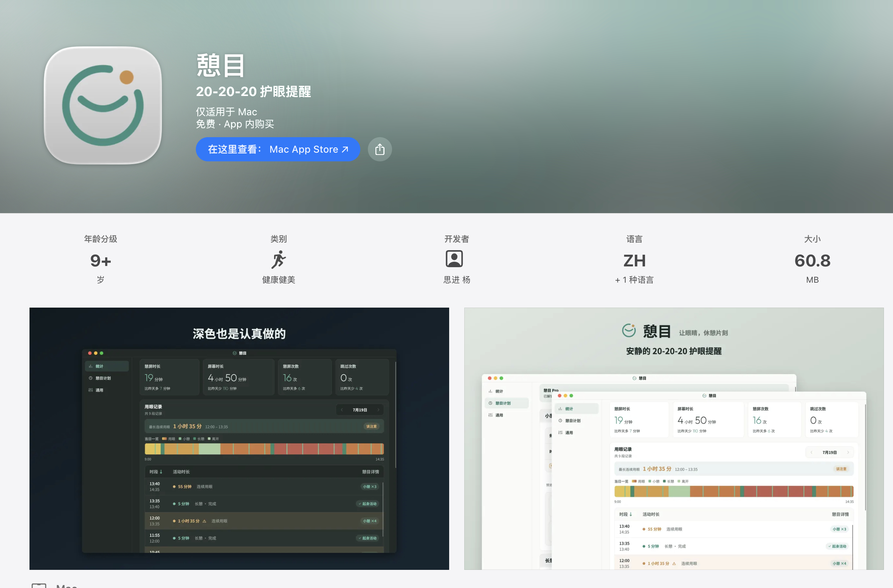Open the developer name 思进 杨
Viewport: 893px width, 588px height.
[457, 280]
